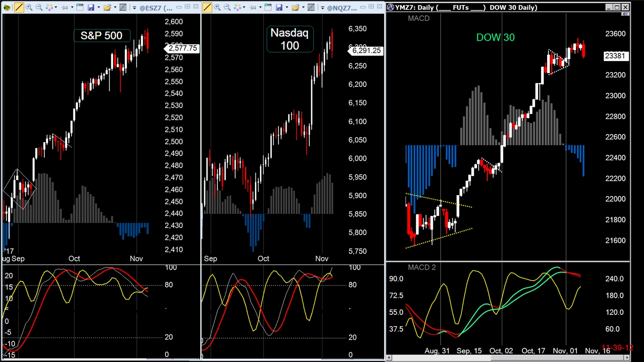Save the @NQZ7 chart with the floppy disk icon

pos(279,7)
